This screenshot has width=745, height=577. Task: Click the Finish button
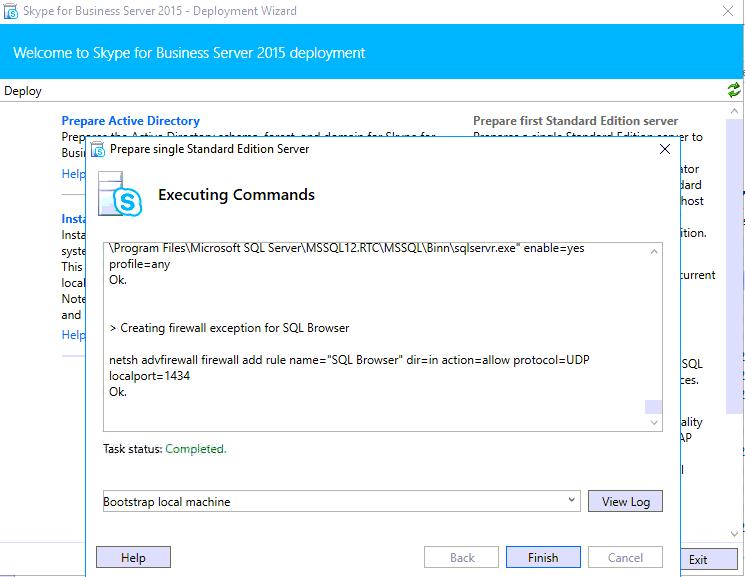(x=543, y=557)
